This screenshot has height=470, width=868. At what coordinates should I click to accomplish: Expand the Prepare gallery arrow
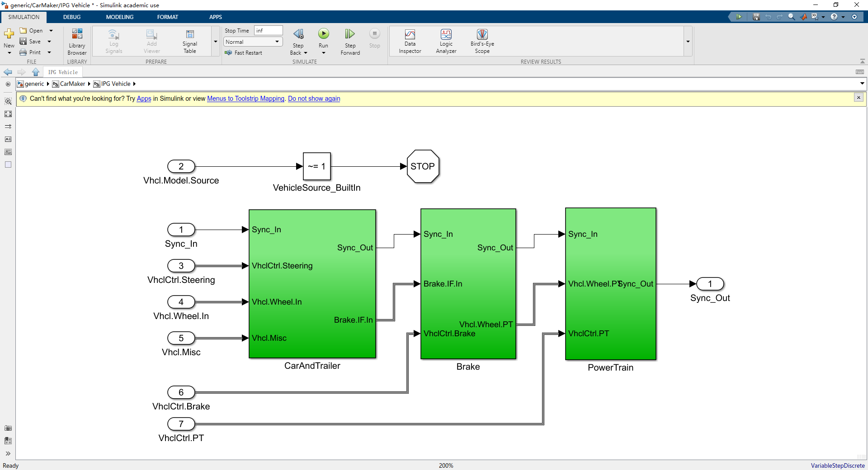pos(216,42)
